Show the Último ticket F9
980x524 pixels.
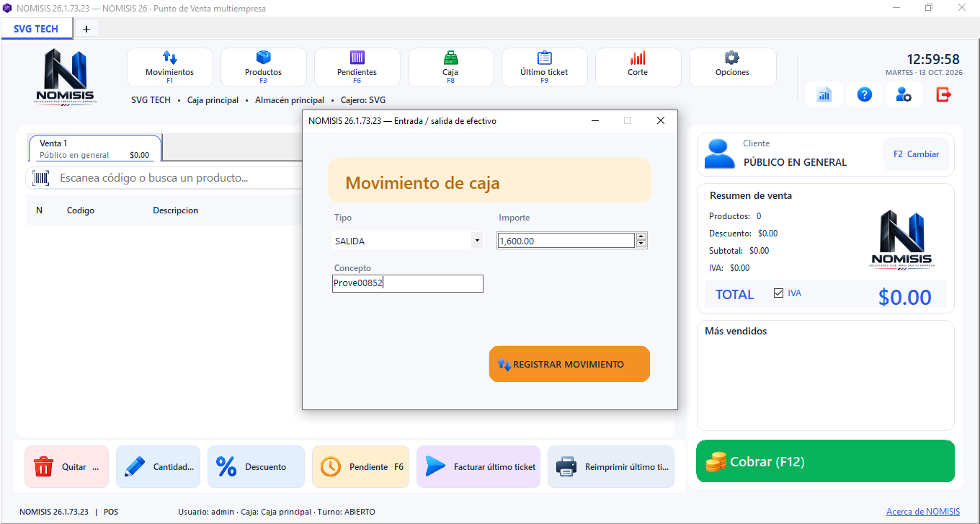(544, 67)
